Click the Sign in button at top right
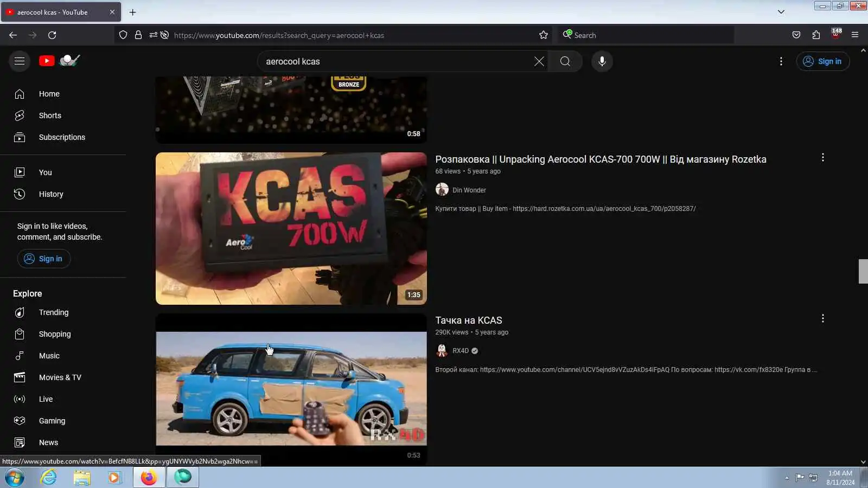868x488 pixels. [822, 61]
